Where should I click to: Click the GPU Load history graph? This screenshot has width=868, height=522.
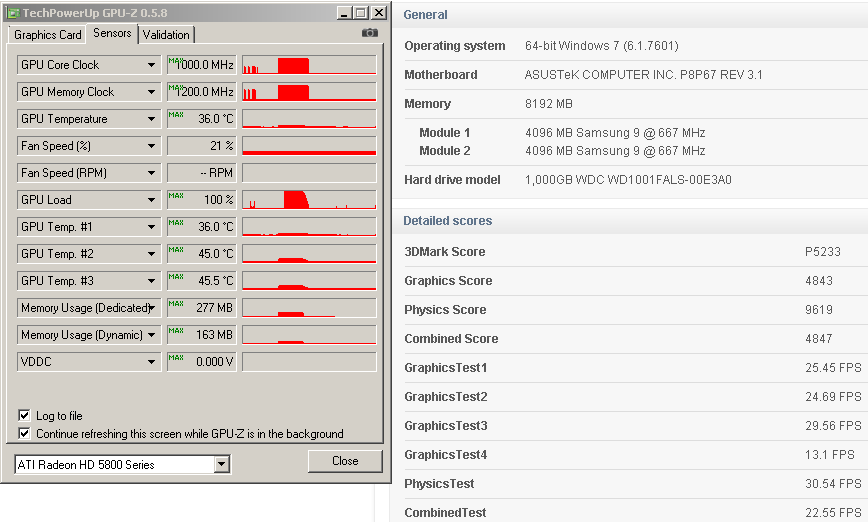(x=309, y=200)
